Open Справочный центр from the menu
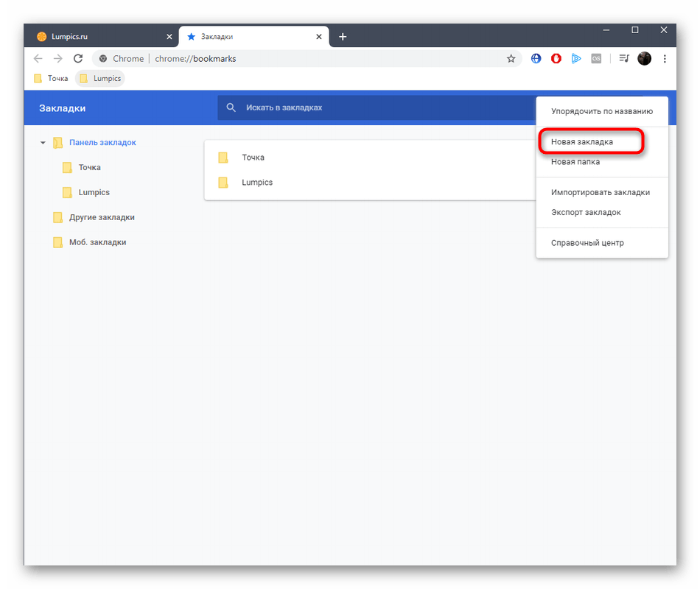Image resolution: width=700 pixels, height=589 pixels. click(602, 243)
